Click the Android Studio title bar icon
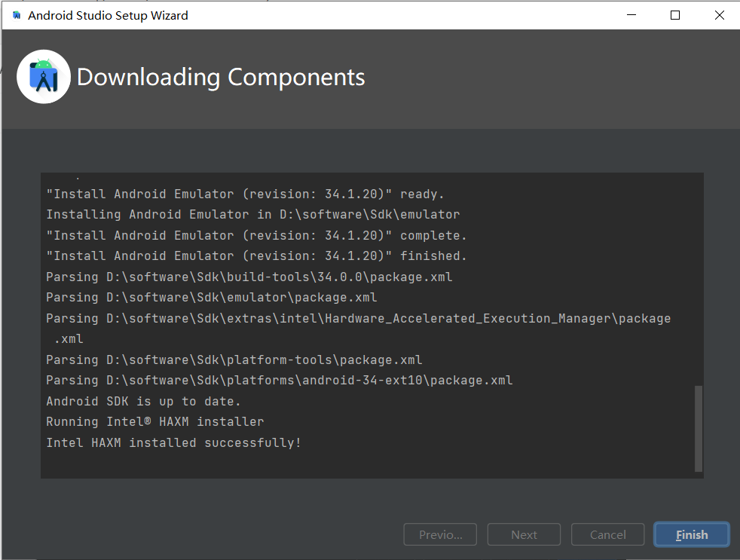The height and width of the screenshot is (560, 740). pos(17,16)
